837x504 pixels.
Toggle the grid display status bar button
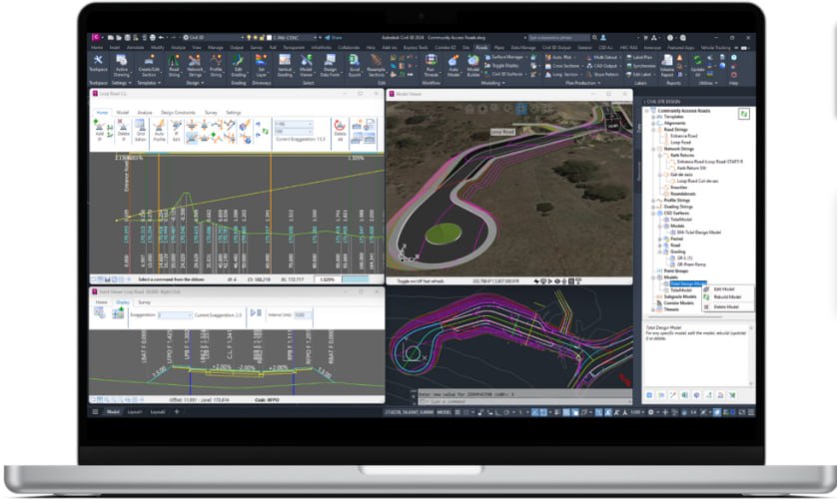(457, 412)
